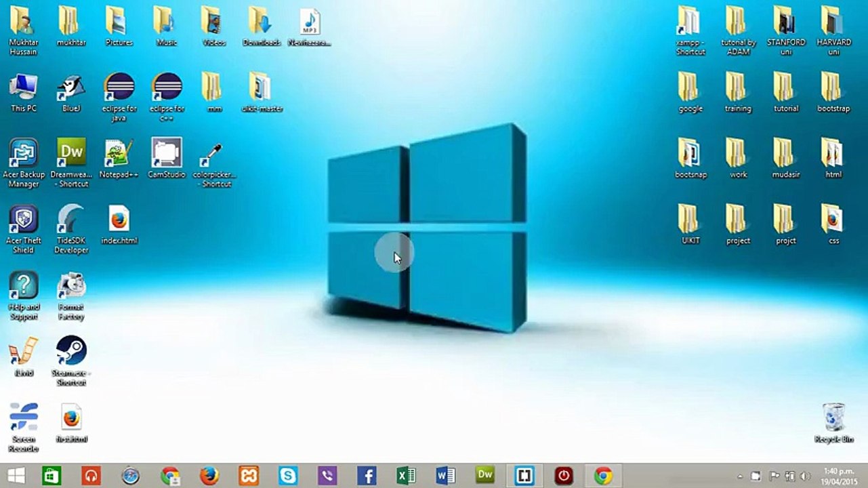Select the projct folder
The image size is (868, 488).
[786, 224]
